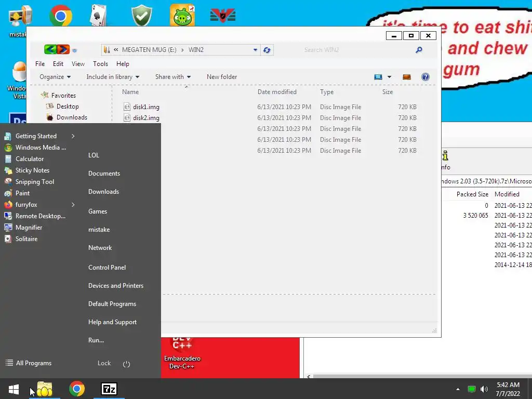The height and width of the screenshot is (399, 532).
Task: Refresh the WIN2 folder view
Action: (267, 50)
